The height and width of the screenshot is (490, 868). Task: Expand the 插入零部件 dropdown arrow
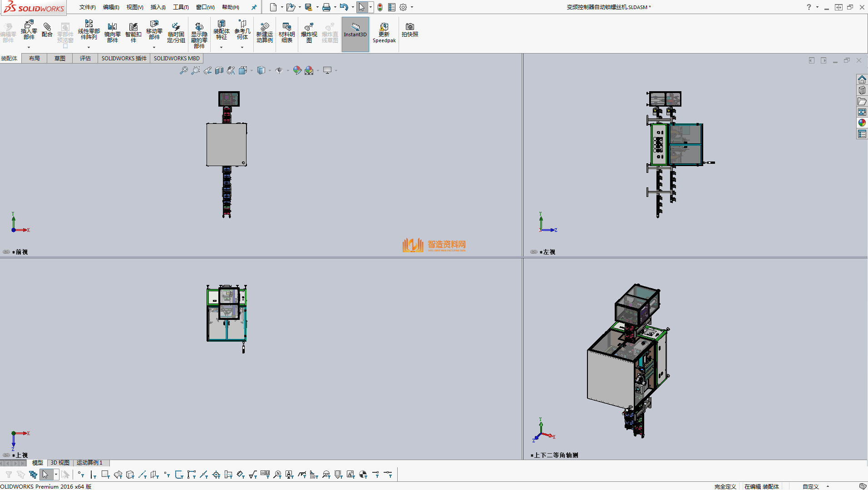[29, 47]
